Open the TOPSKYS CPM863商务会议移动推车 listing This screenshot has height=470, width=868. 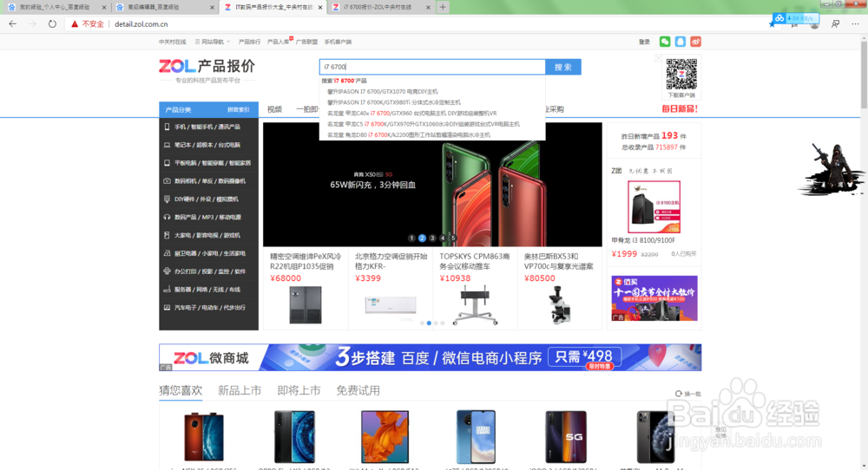(475, 289)
